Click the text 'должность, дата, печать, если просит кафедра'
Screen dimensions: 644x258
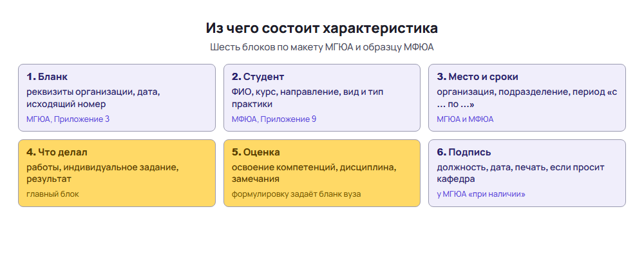click(x=520, y=174)
